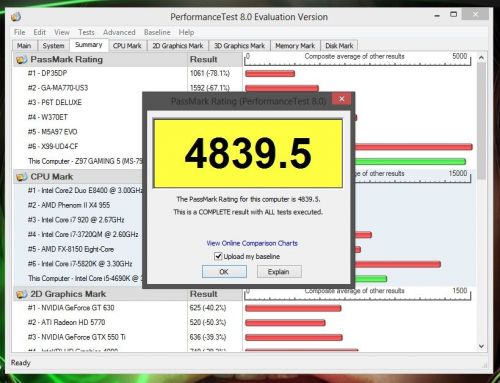Click the OK button in the dialog
This screenshot has height=383, width=500.
(x=224, y=272)
